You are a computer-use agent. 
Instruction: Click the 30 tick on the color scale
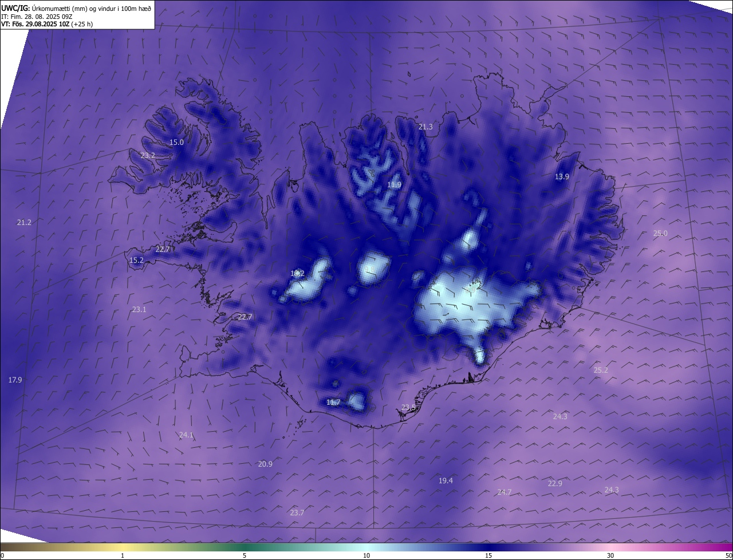click(610, 555)
